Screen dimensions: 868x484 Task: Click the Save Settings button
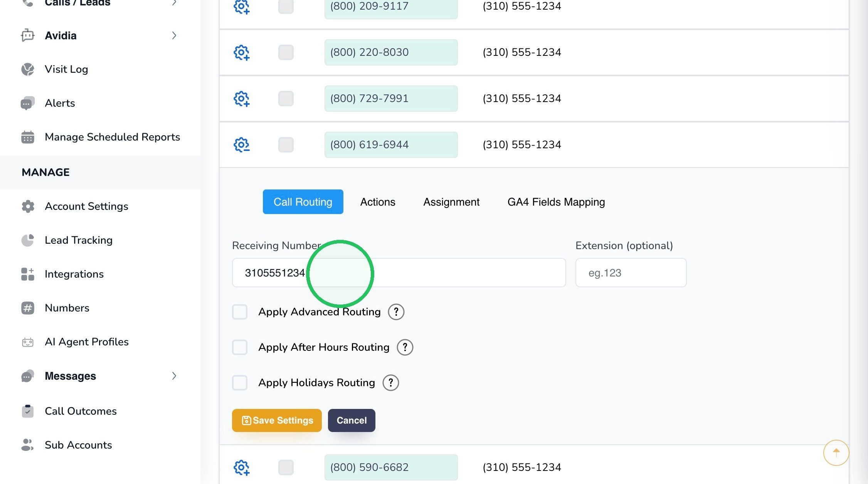click(277, 420)
